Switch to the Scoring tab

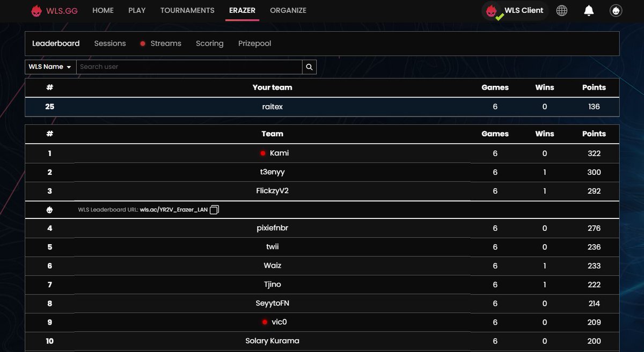(x=209, y=43)
